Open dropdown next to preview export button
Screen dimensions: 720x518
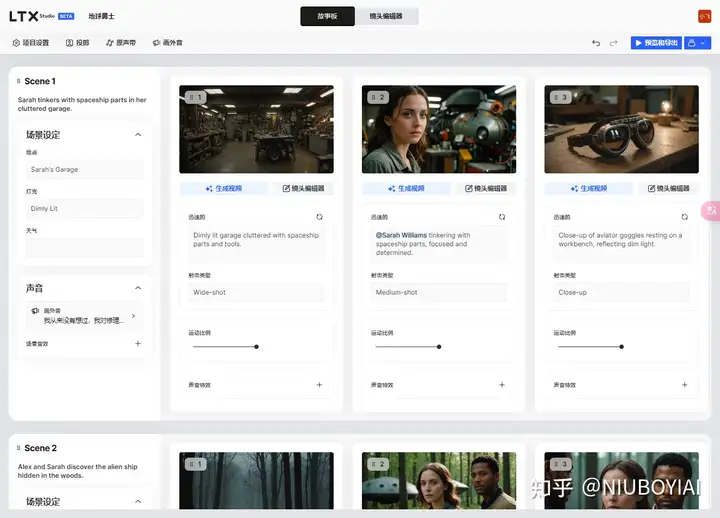698,43
